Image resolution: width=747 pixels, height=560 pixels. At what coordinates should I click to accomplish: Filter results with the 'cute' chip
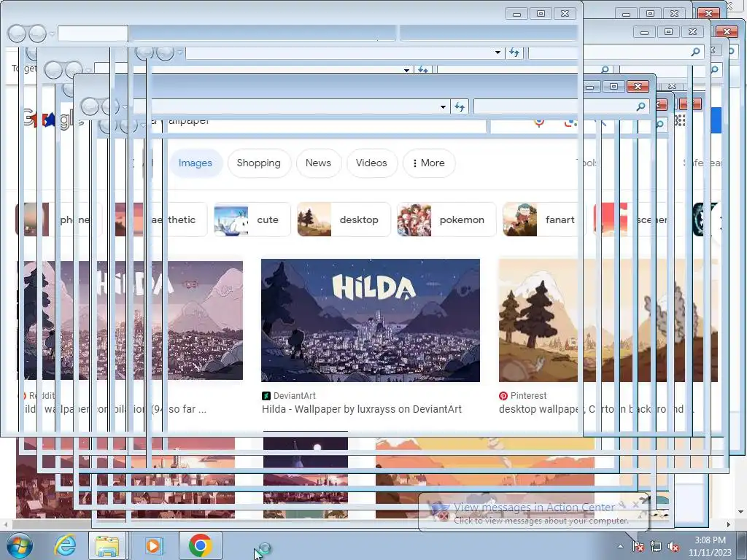252,219
